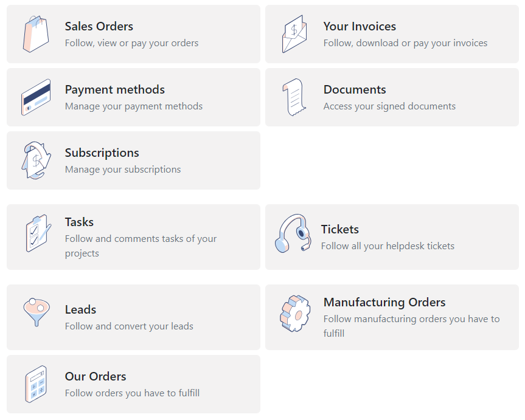Click the paper scroll Documents icon
This screenshot has height=420, width=525.
tap(293, 97)
